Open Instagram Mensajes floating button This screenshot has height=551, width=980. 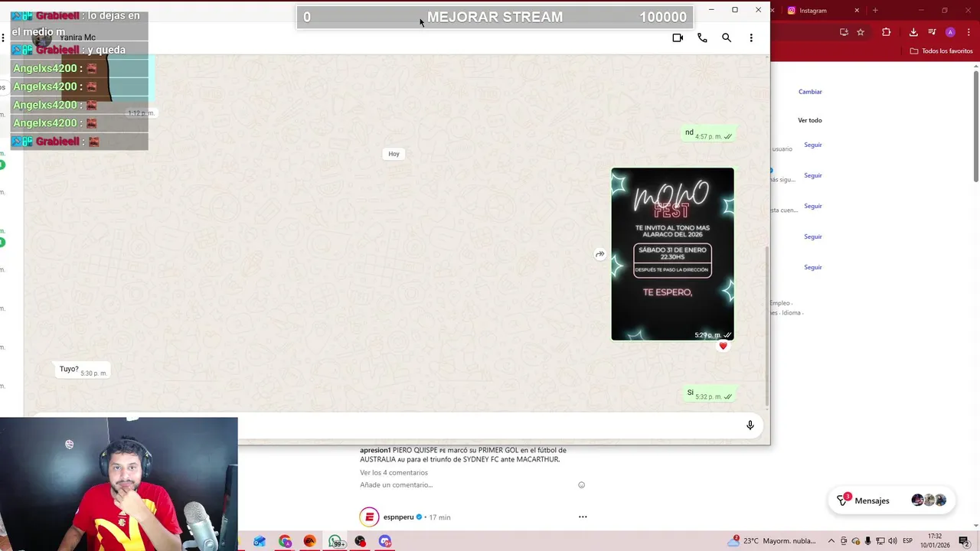(x=891, y=500)
